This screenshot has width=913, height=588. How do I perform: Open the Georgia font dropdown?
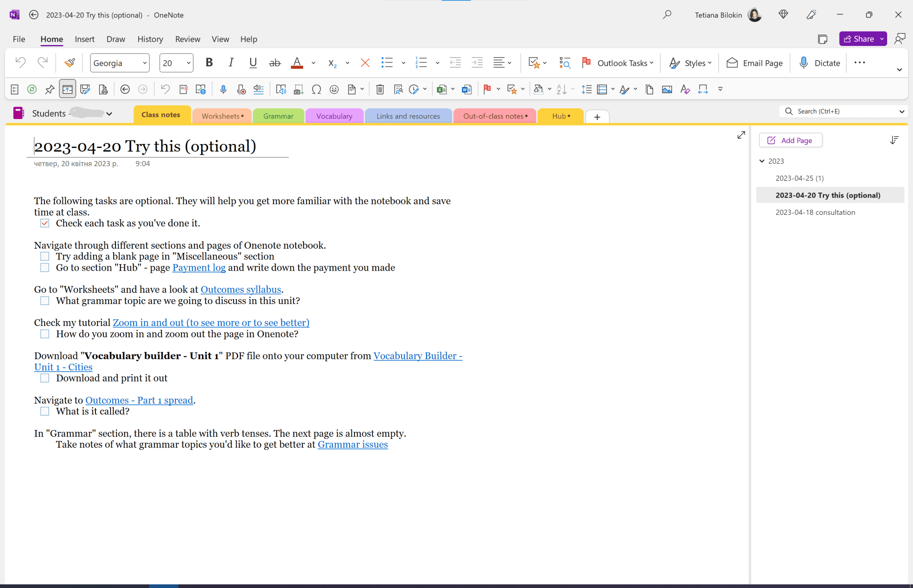pyautogui.click(x=144, y=63)
